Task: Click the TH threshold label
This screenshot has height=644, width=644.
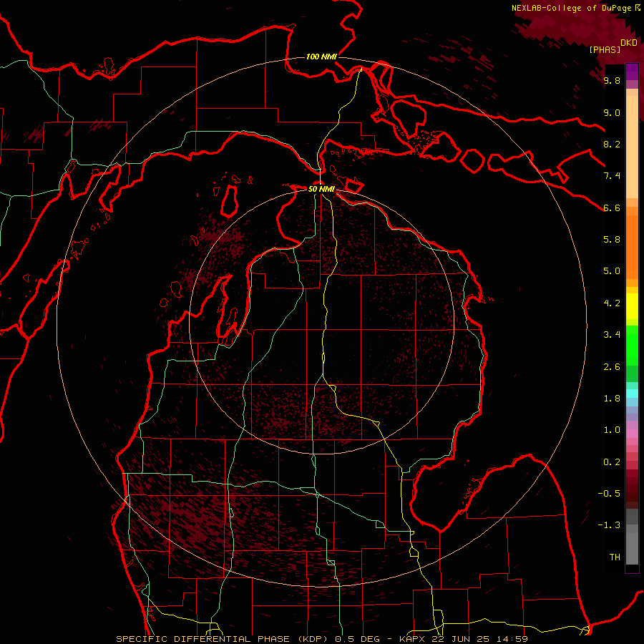Action: 615,557
